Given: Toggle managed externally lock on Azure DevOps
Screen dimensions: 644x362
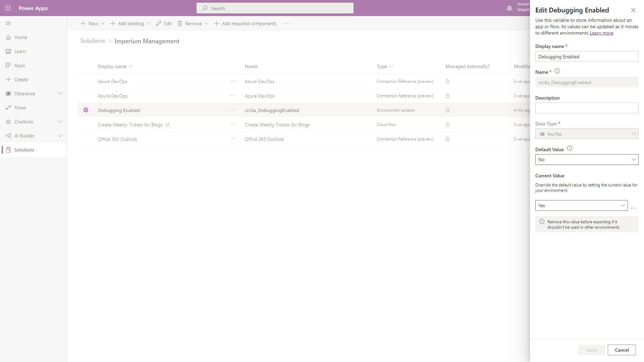Looking at the screenshot, I should click(x=448, y=81).
